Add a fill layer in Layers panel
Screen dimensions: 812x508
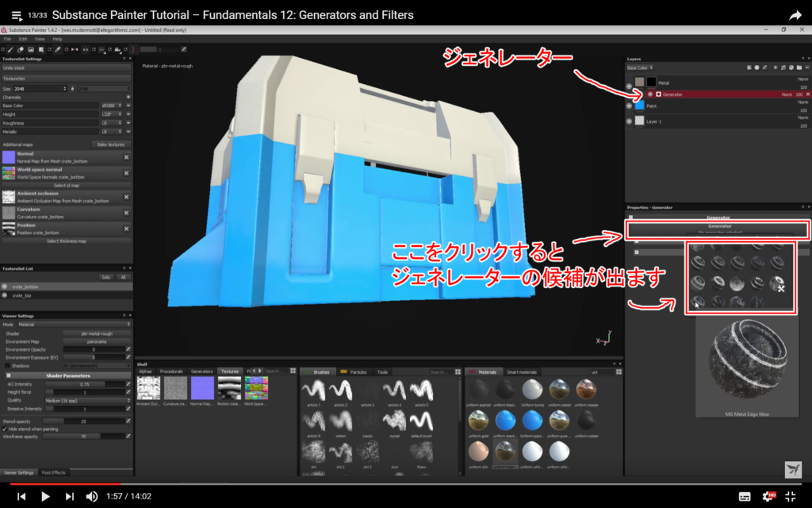(783, 67)
